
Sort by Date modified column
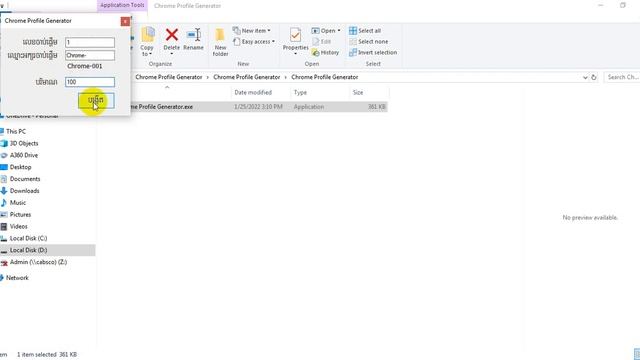tap(253, 93)
